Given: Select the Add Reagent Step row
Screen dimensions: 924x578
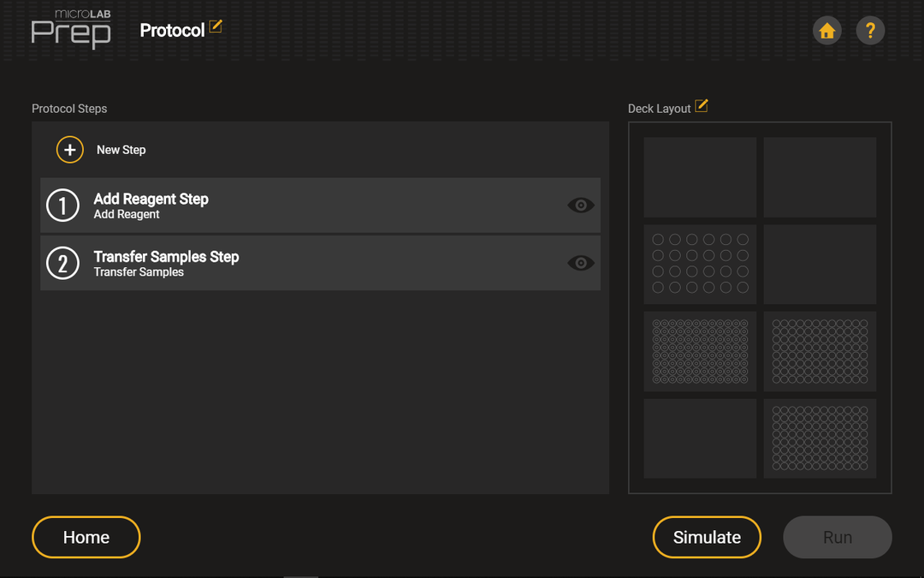Looking at the screenshot, I should 321,206.
